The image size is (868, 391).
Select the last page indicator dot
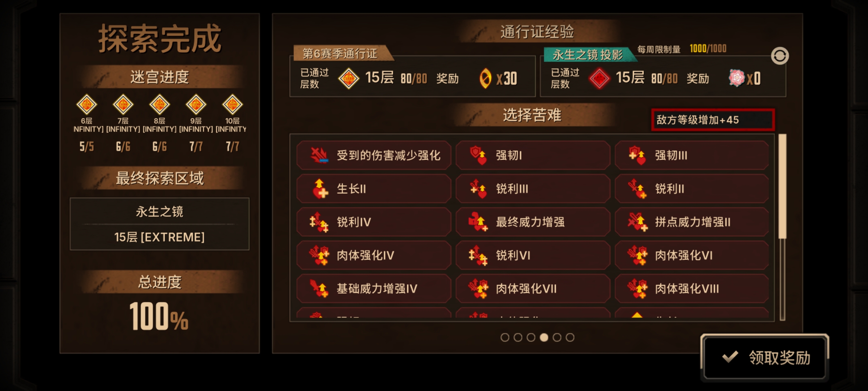tap(570, 337)
